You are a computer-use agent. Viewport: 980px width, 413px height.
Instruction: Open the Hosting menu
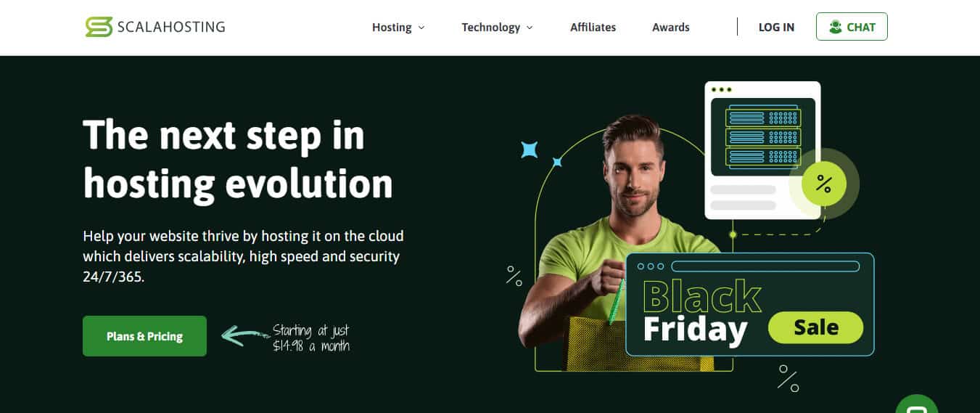398,27
